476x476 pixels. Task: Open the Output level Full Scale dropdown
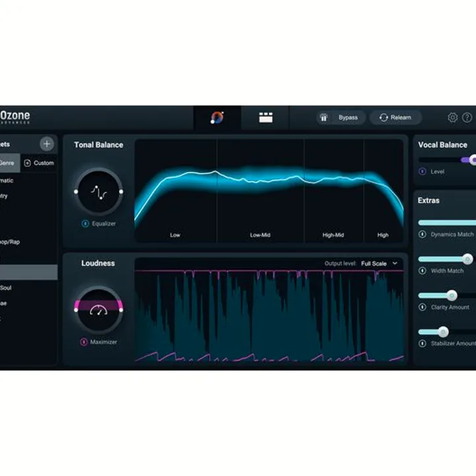379,264
